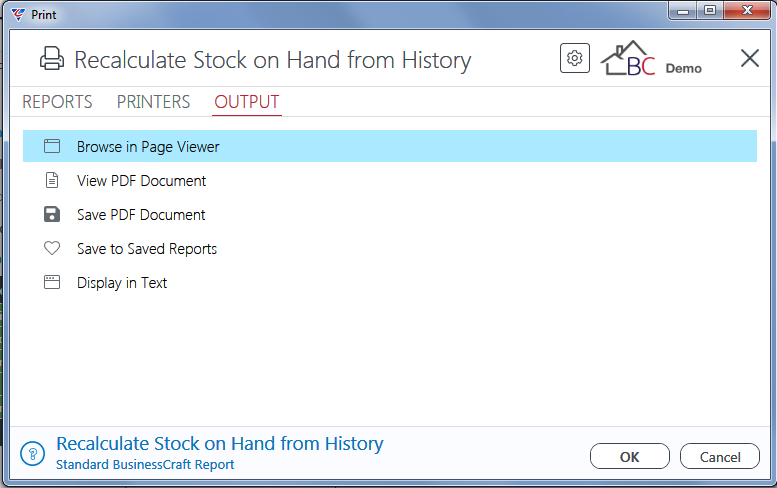777x488 pixels.
Task: Click the BC house logo
Action: click(x=628, y=58)
